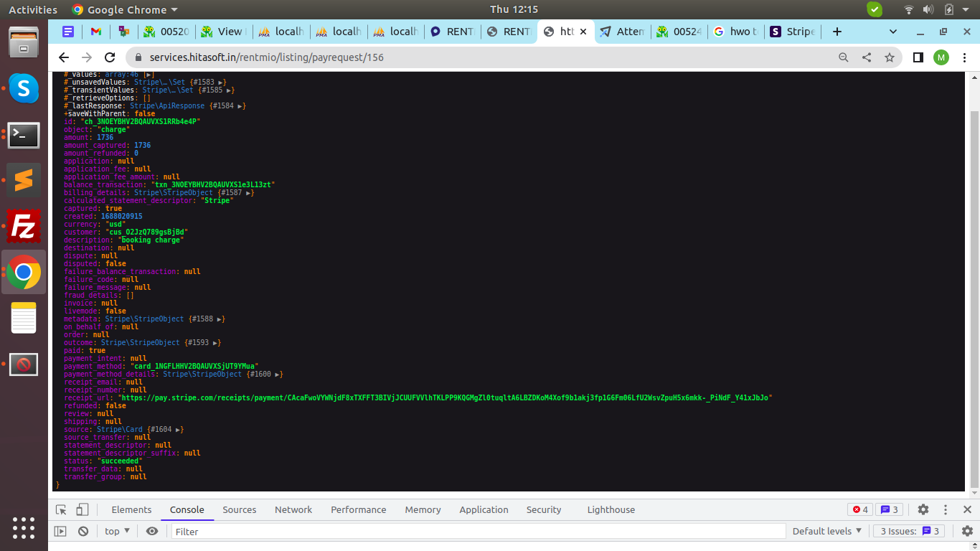Switch to the Lighthouse tab
This screenshot has width=980, height=551.
611,509
